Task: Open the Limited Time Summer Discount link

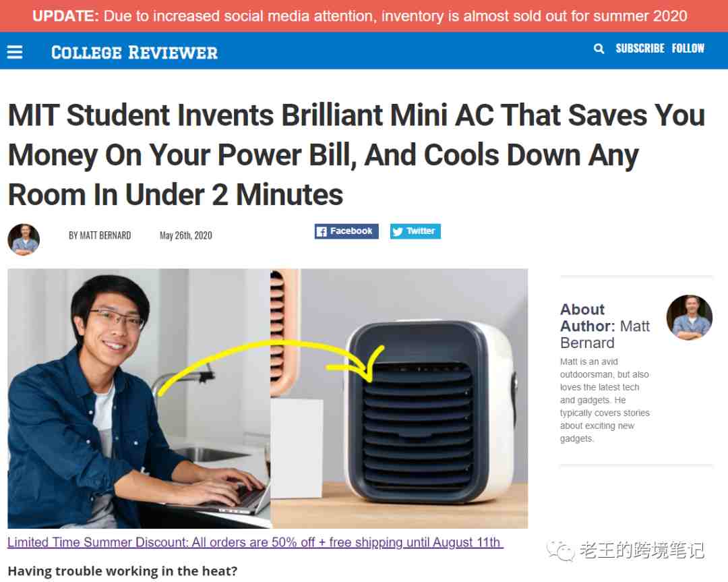Action: pos(255,542)
